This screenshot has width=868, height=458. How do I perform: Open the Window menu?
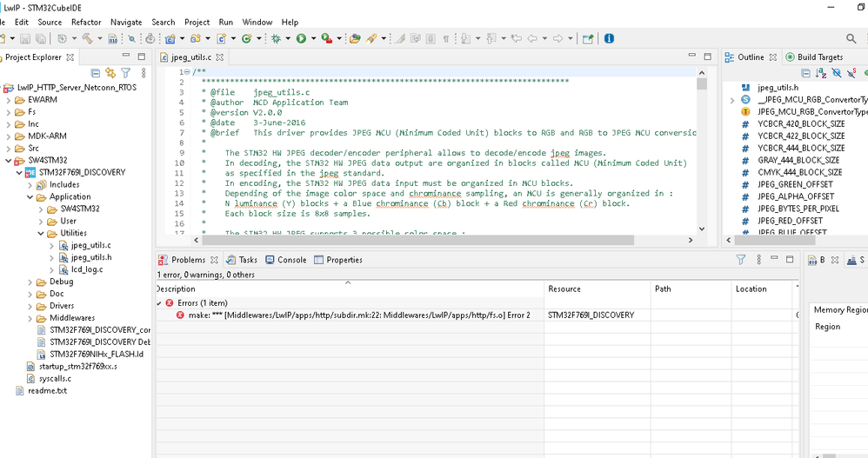point(257,22)
